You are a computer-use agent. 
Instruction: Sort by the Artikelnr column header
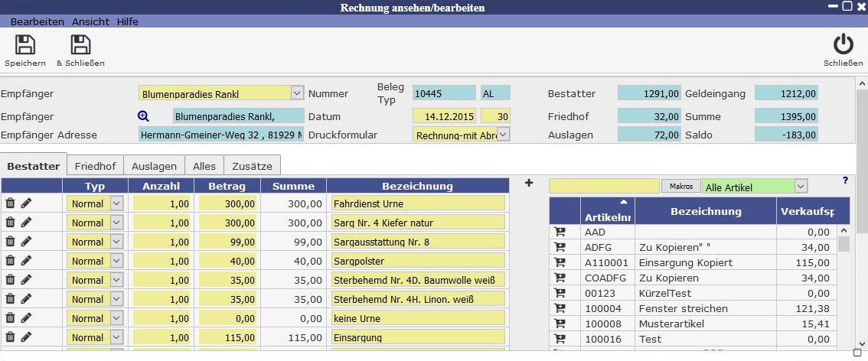602,213
